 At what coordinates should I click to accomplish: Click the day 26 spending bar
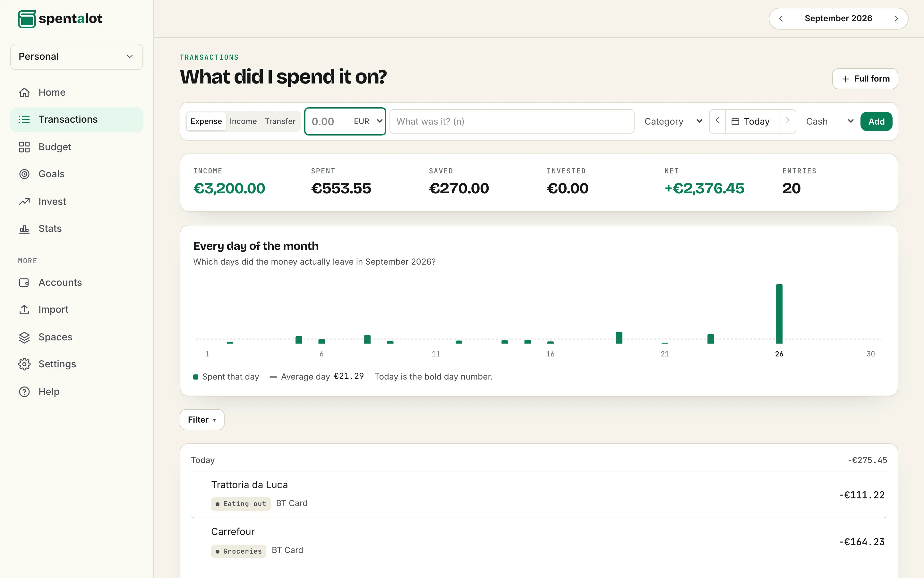(779, 313)
